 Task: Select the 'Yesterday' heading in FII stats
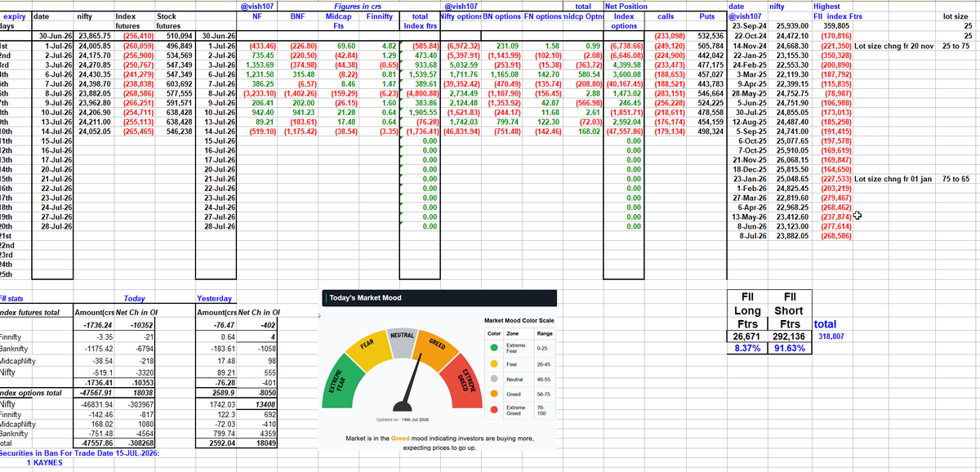coord(215,299)
